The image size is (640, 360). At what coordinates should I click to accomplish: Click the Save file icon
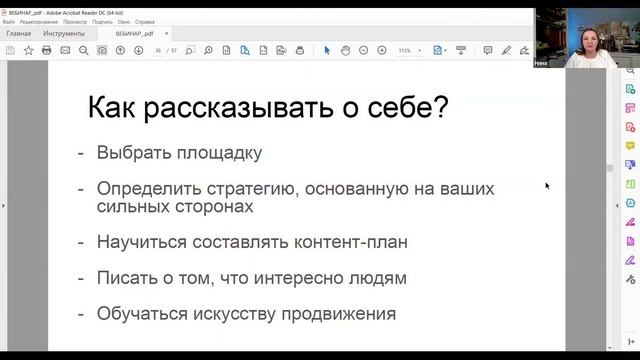[10, 50]
